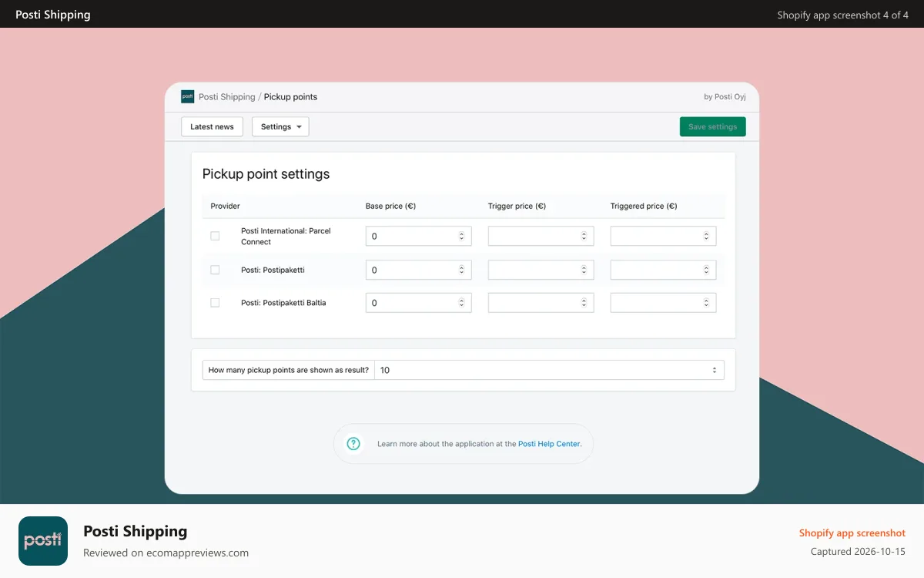Click Base price stepper for Parcel Connect
This screenshot has width=924, height=578.
pos(462,236)
